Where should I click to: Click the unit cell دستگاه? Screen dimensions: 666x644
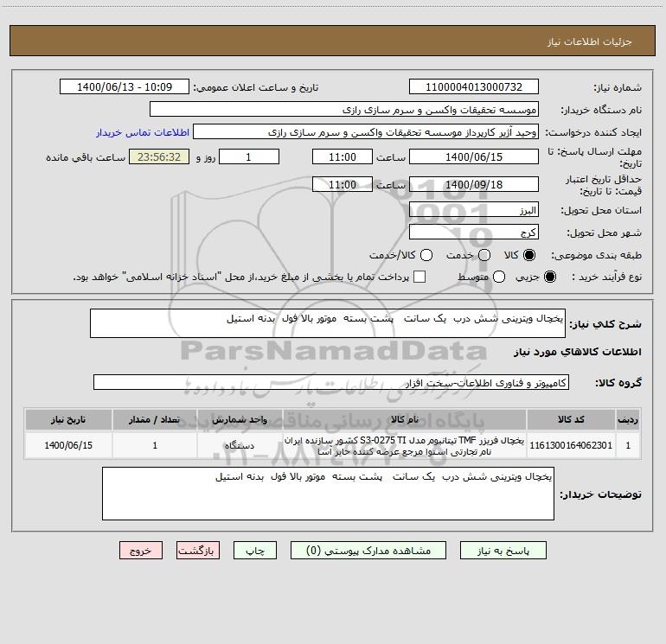pyautogui.click(x=240, y=445)
